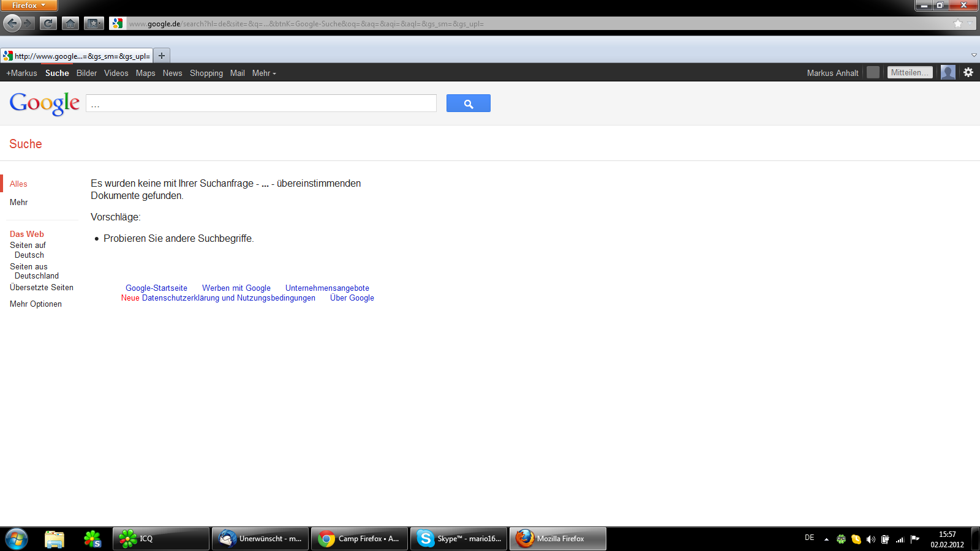The height and width of the screenshot is (551, 980).
Task: Switch to the Thunderbird Unerwünscht window
Action: pyautogui.click(x=260, y=539)
